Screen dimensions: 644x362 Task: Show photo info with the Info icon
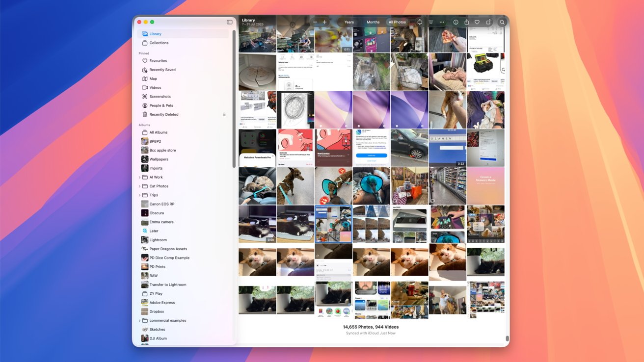pos(456,22)
